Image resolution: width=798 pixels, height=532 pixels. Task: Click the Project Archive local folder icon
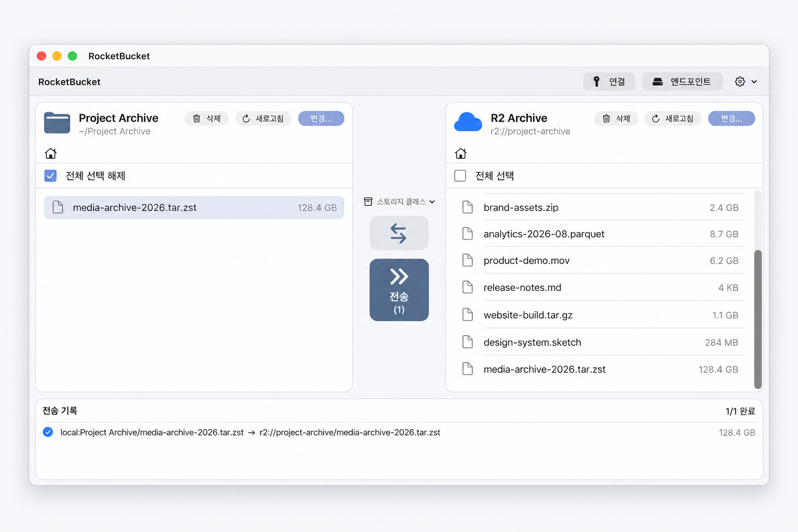(x=57, y=123)
